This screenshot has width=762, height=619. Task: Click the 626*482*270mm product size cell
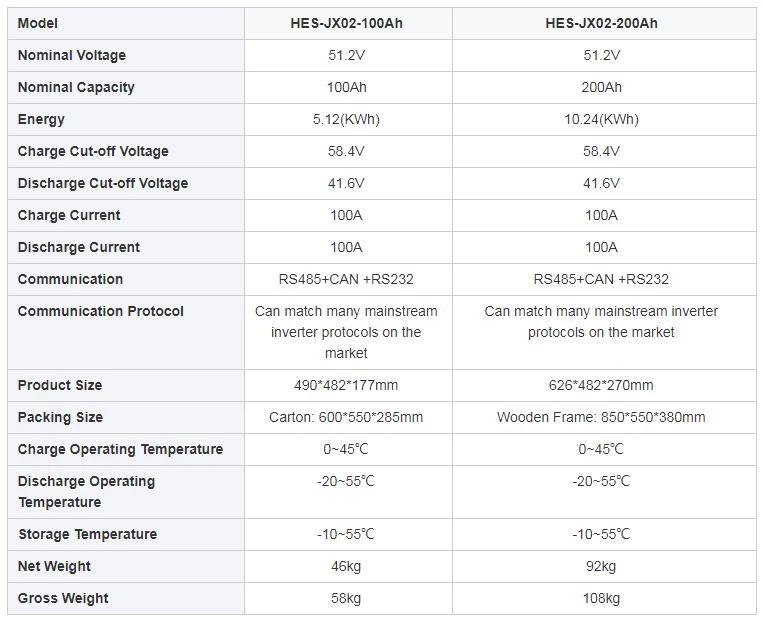click(x=601, y=385)
